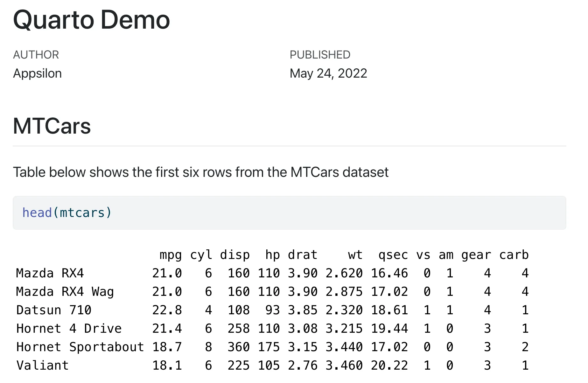Screen dimensions: 588x383
Task: Click the Quarto Demo page title
Action: click(x=92, y=20)
